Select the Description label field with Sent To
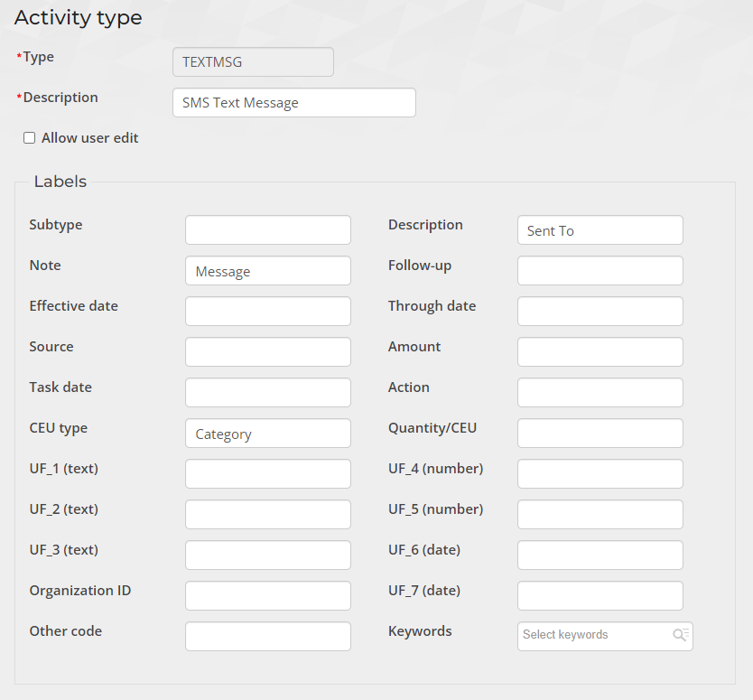This screenshot has height=700, width=753. [600, 230]
